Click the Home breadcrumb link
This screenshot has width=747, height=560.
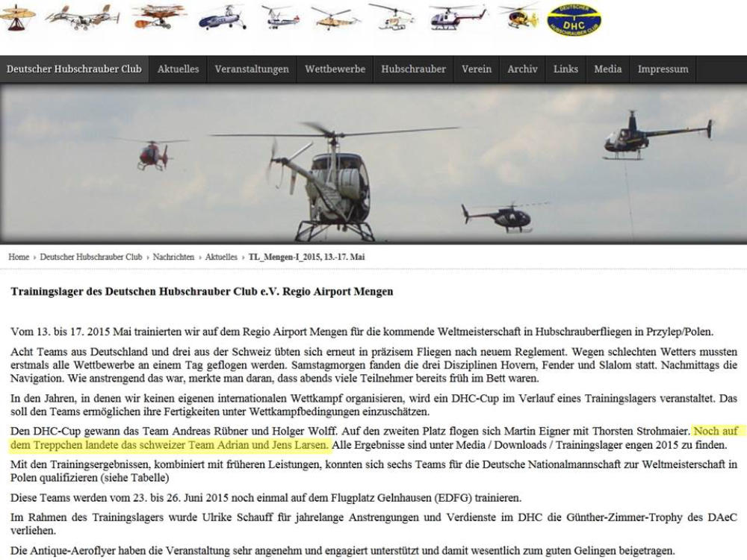click(x=19, y=257)
